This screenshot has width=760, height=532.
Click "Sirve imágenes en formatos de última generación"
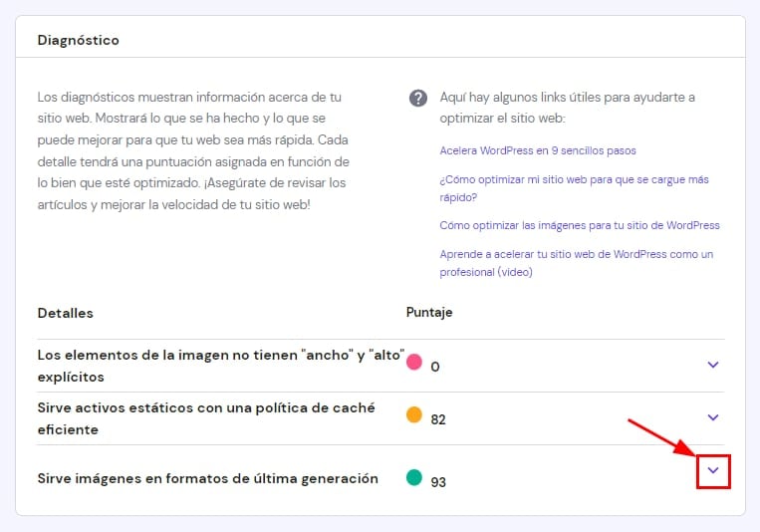(207, 478)
